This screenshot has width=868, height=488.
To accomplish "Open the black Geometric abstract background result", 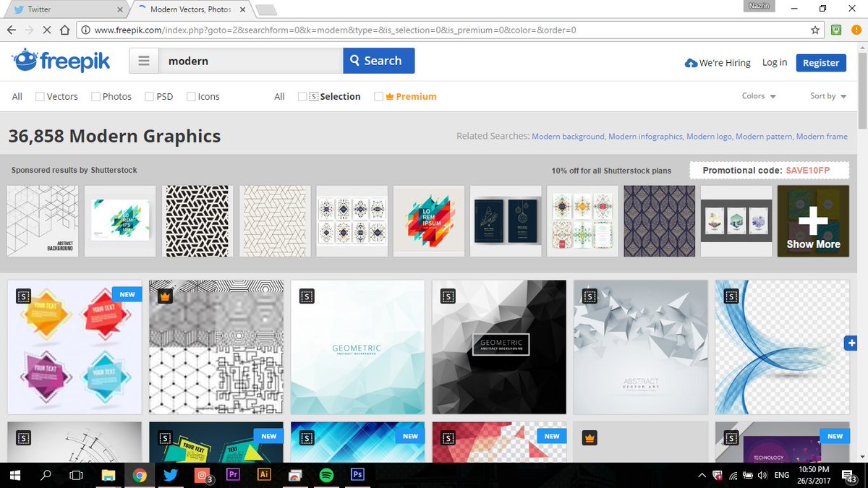I will pyautogui.click(x=499, y=347).
